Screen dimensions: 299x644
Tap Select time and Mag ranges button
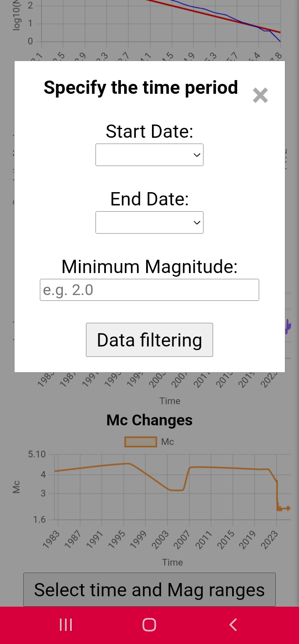coord(149,590)
